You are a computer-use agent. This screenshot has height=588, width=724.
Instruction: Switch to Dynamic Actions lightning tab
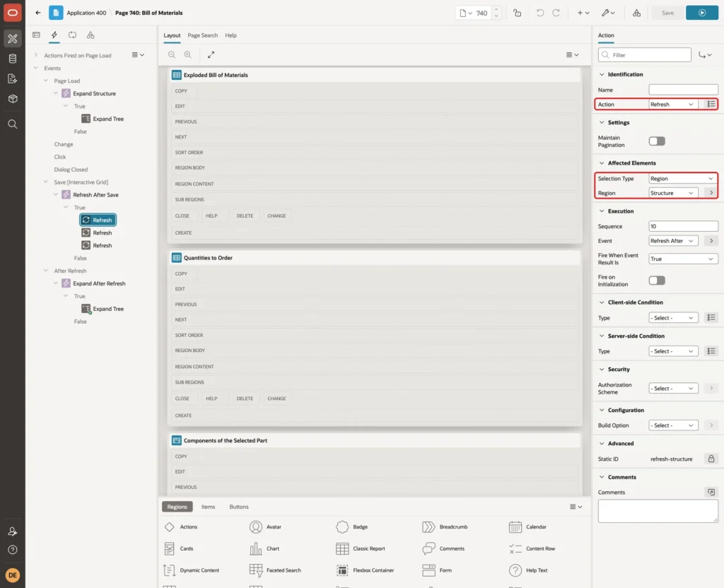click(54, 35)
